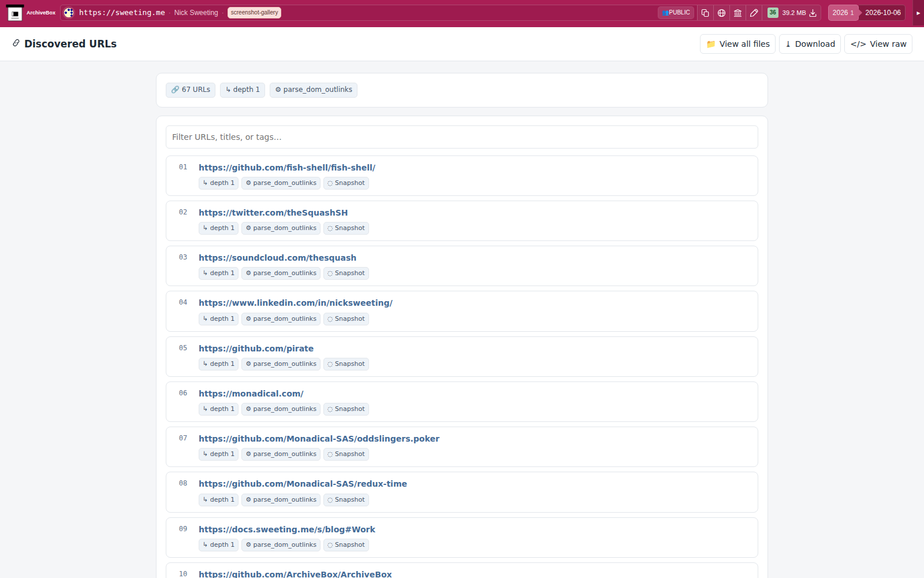Click the depth 1 summary chip at top

[243, 90]
